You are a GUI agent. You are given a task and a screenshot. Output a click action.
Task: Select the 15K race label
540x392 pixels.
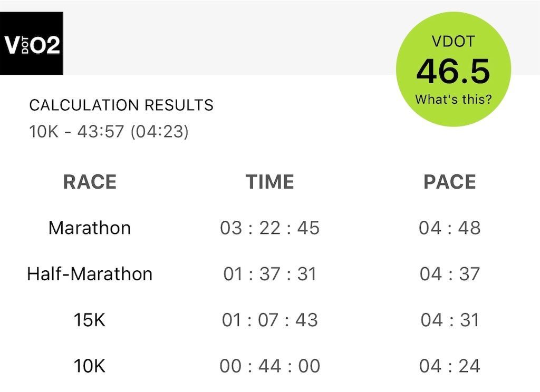coord(90,320)
